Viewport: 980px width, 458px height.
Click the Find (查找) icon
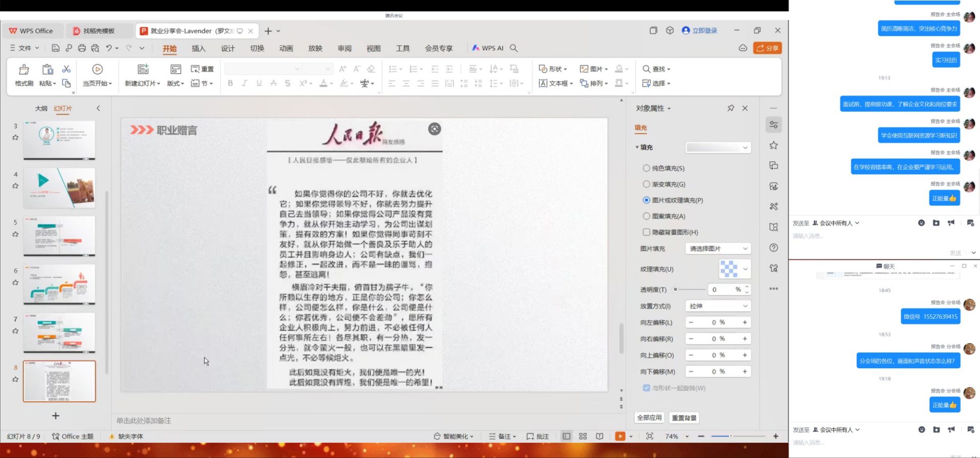click(646, 69)
